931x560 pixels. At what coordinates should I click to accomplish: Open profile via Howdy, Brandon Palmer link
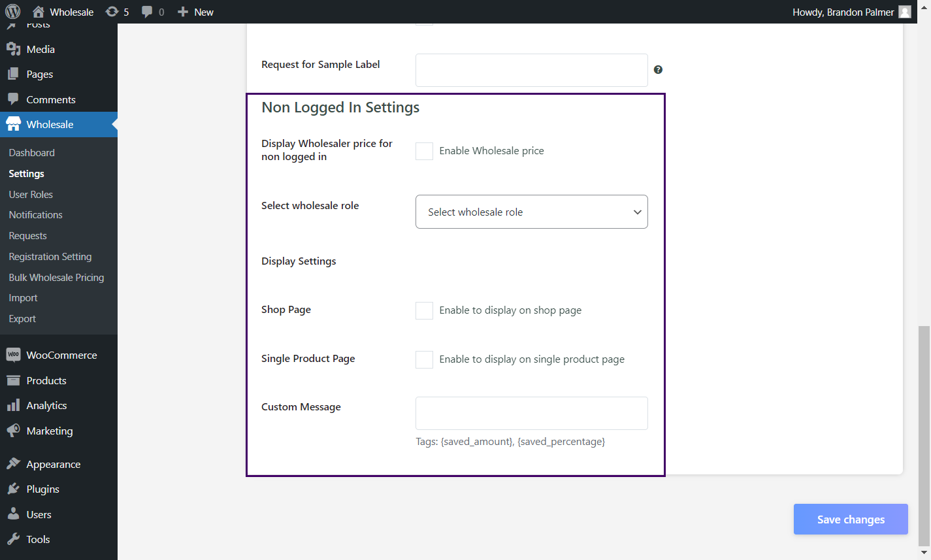tap(843, 11)
